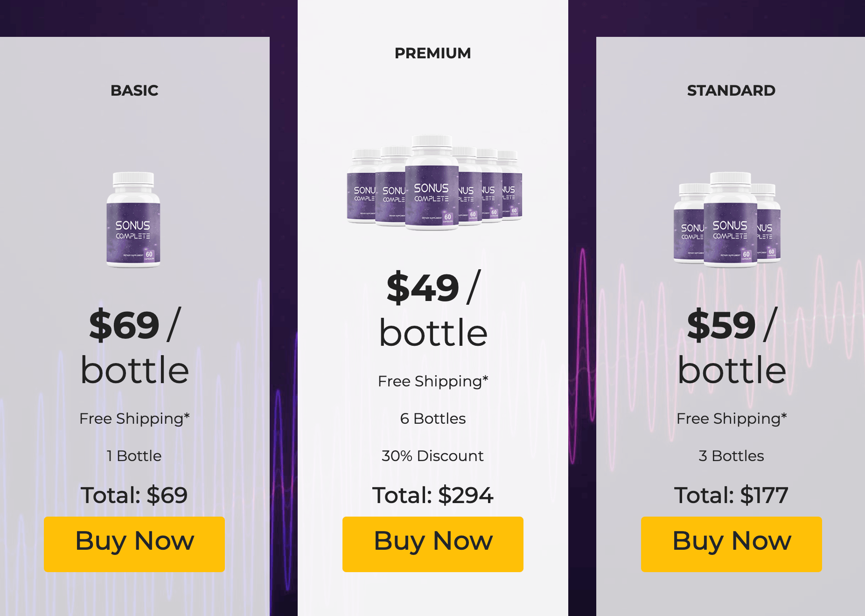Click the 3 Bottles label on Standard card
The image size is (865, 616).
(x=731, y=456)
